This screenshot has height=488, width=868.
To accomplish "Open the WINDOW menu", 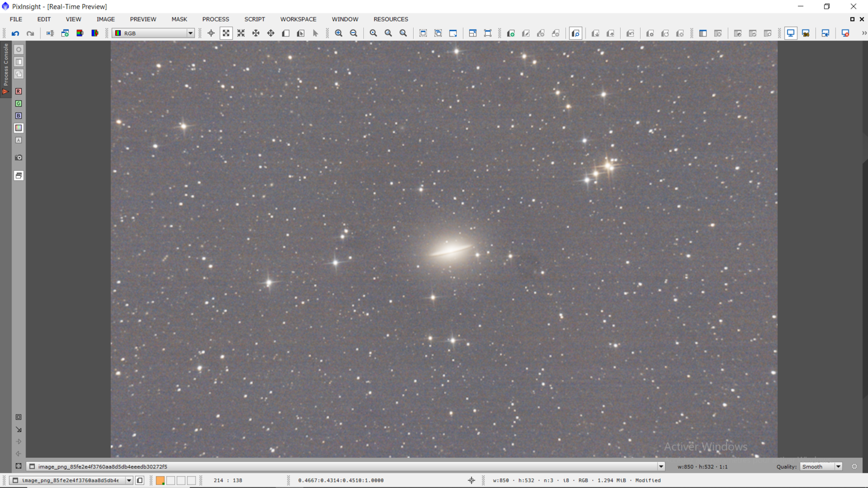I will pyautogui.click(x=345, y=19).
